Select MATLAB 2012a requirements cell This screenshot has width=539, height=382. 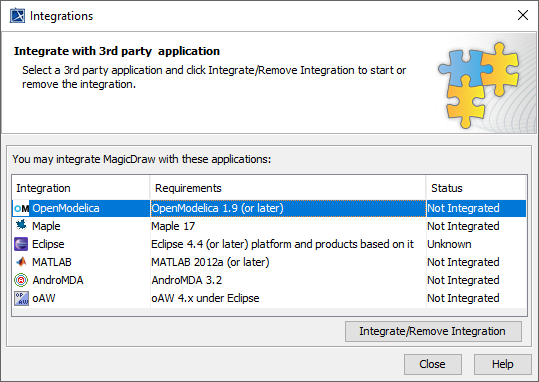(210, 262)
